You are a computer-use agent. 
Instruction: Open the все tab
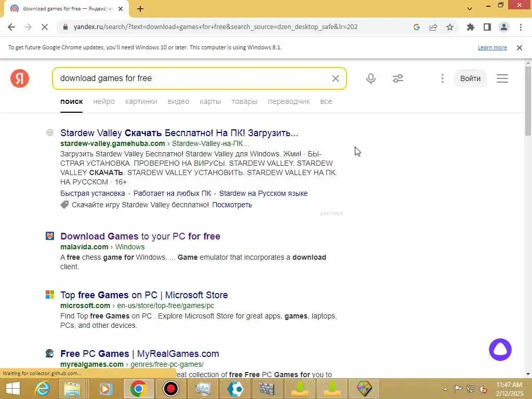pyautogui.click(x=326, y=101)
